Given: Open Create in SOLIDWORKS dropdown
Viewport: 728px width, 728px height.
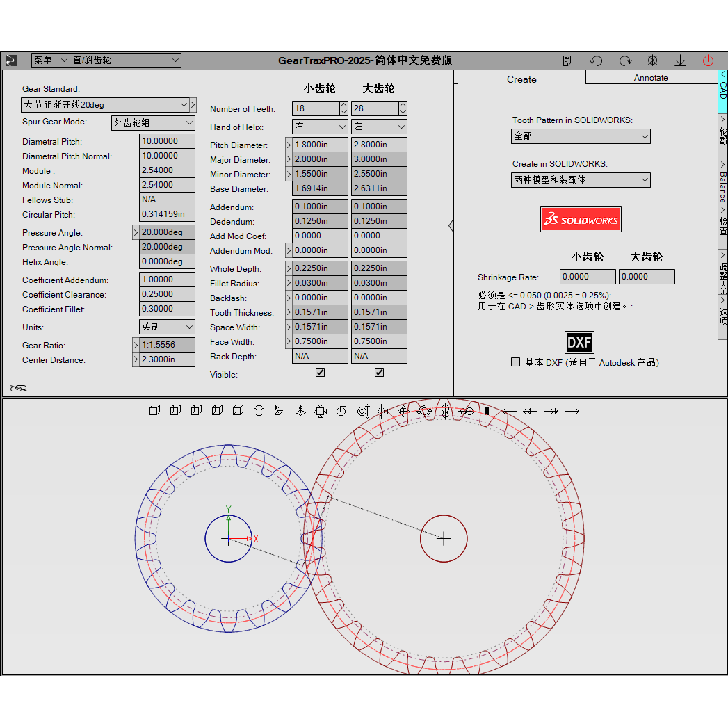Looking at the screenshot, I should pos(581,180).
